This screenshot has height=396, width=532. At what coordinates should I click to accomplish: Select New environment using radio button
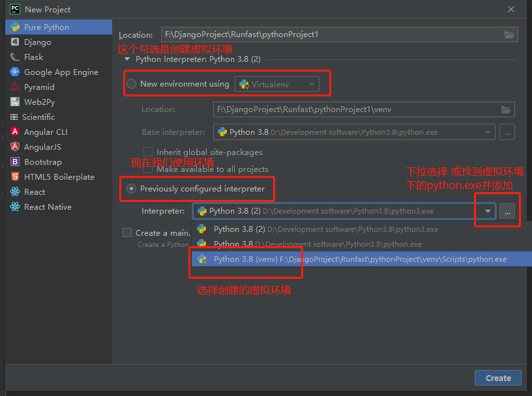[131, 84]
